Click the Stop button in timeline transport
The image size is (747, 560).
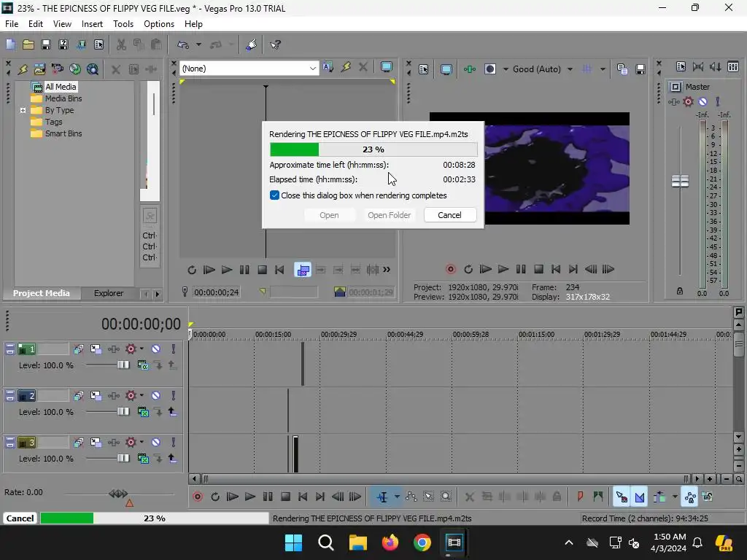tap(286, 497)
